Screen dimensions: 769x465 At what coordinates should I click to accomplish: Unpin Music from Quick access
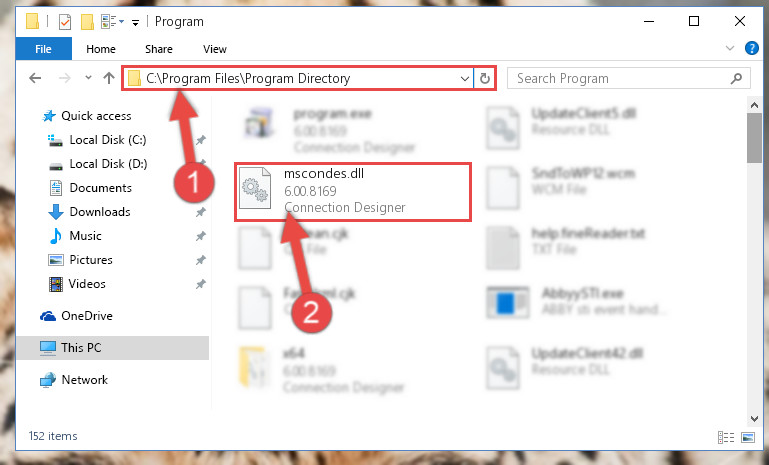coord(201,236)
